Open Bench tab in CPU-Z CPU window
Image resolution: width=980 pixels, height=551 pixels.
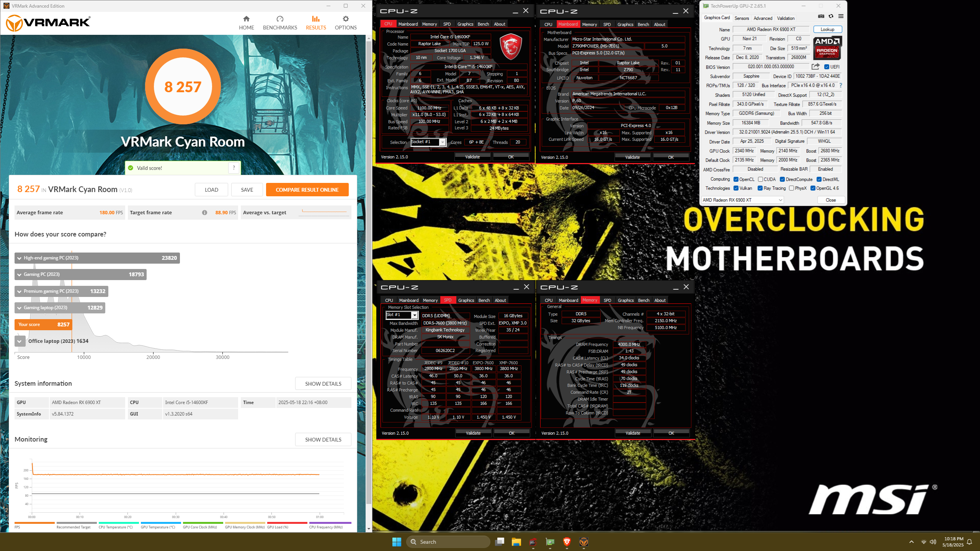click(483, 24)
